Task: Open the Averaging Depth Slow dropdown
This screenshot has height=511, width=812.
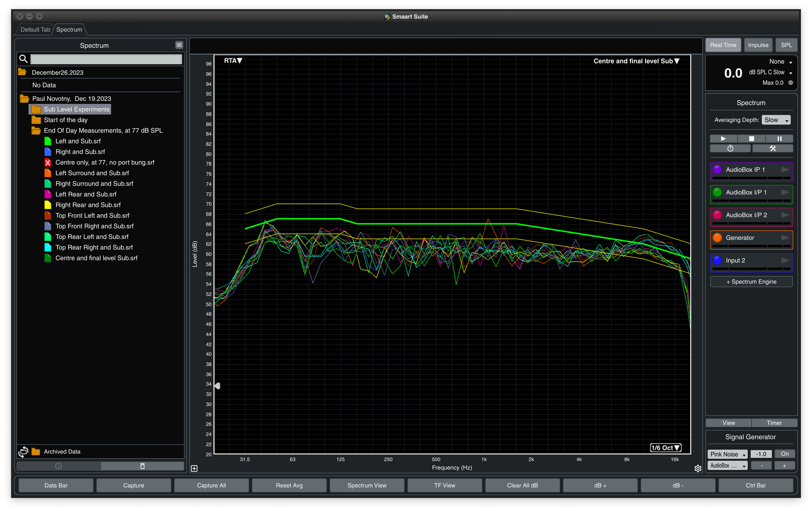Action: pyautogui.click(x=775, y=120)
